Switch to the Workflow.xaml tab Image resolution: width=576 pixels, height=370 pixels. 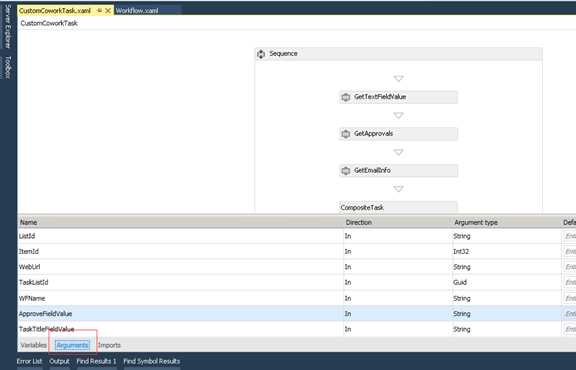(137, 11)
